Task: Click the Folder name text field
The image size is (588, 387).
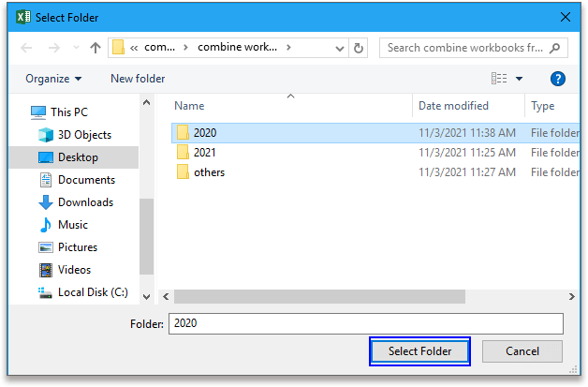Action: [x=365, y=323]
